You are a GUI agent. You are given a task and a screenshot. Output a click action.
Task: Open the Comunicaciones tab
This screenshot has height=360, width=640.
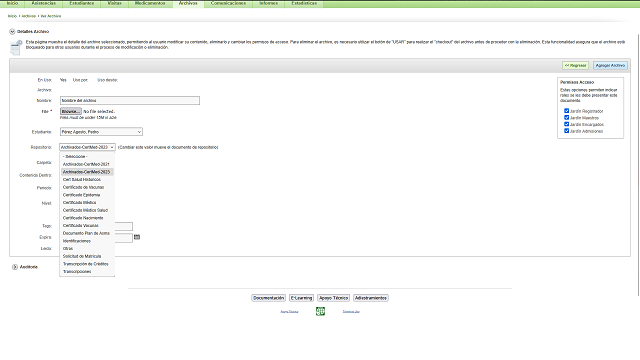pyautogui.click(x=228, y=3)
